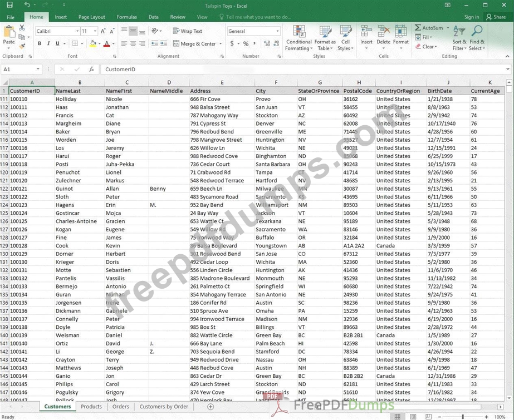Switch to the Page Layout tab
This screenshot has height=420, width=514.
pyautogui.click(x=92, y=17)
